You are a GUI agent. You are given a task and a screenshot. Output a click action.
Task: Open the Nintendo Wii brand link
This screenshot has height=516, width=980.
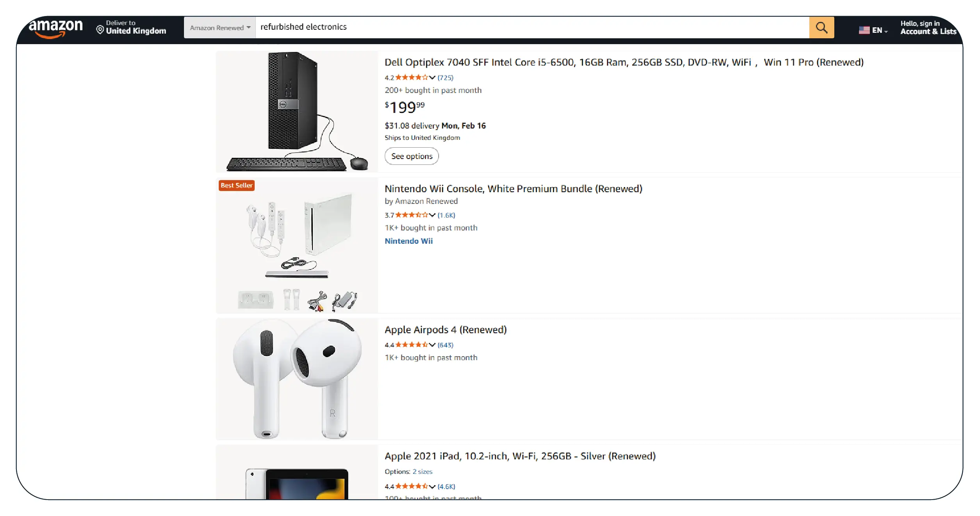[x=409, y=241]
